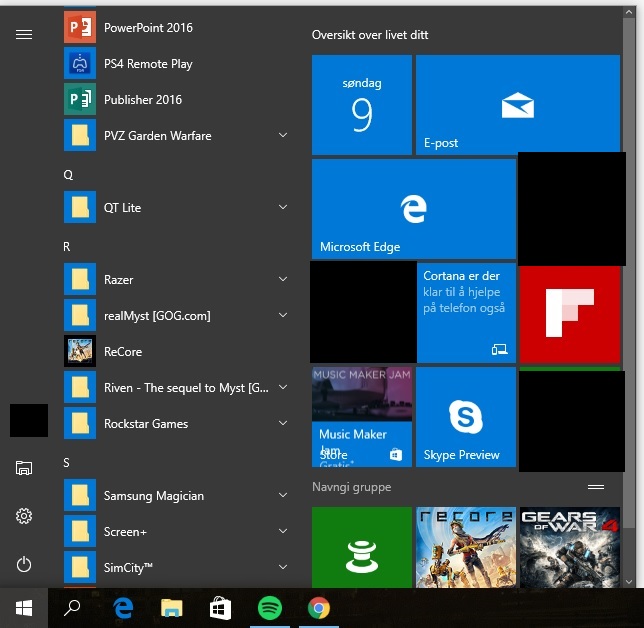The width and height of the screenshot is (644, 628).
Task: Click the PowerPoint 2016 app icon
Action: [x=80, y=27]
